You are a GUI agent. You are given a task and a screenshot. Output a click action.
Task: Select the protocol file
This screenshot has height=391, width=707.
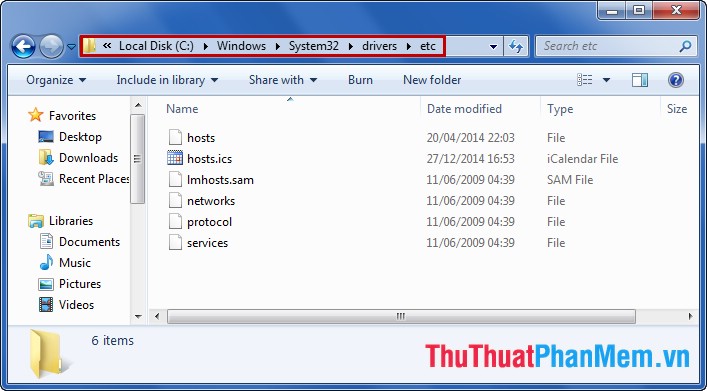click(209, 222)
